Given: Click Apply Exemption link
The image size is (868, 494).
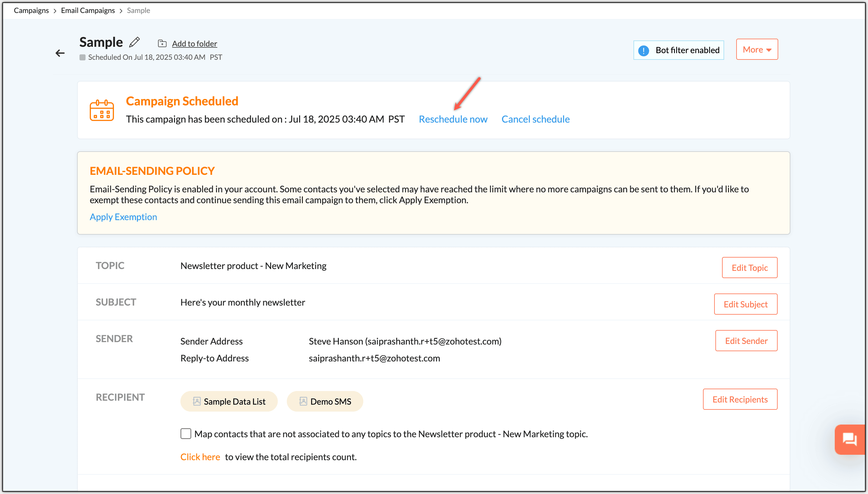Looking at the screenshot, I should click(x=123, y=217).
